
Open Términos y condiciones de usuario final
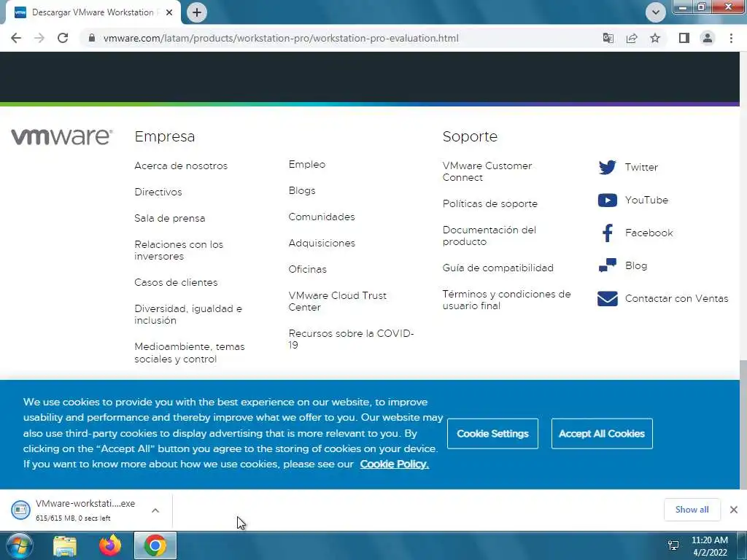(x=506, y=300)
